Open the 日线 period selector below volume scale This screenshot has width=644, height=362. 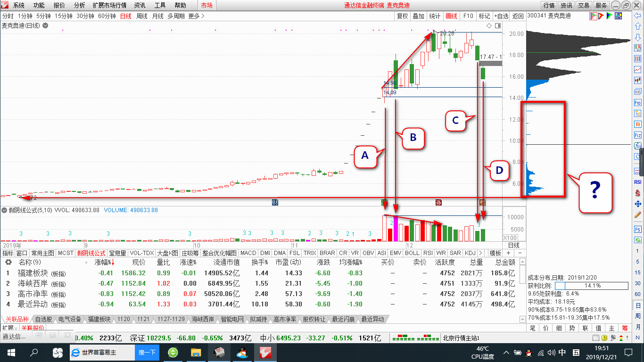click(x=513, y=245)
